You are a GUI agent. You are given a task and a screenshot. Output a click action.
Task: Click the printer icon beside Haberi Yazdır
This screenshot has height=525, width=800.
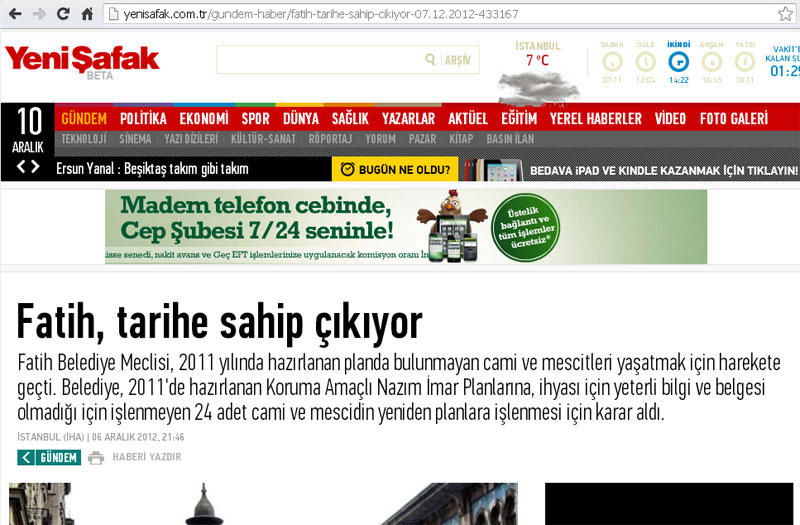96,458
